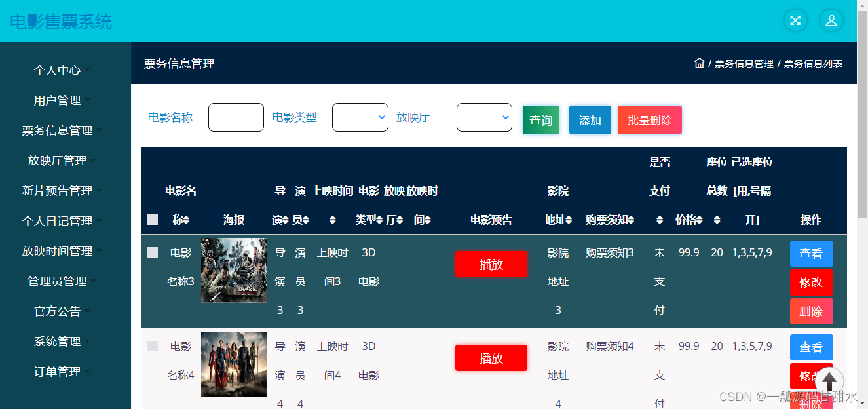The height and width of the screenshot is (409, 868).
Task: Open the poster thumbnail for 电影名称3
Action: pos(234,270)
